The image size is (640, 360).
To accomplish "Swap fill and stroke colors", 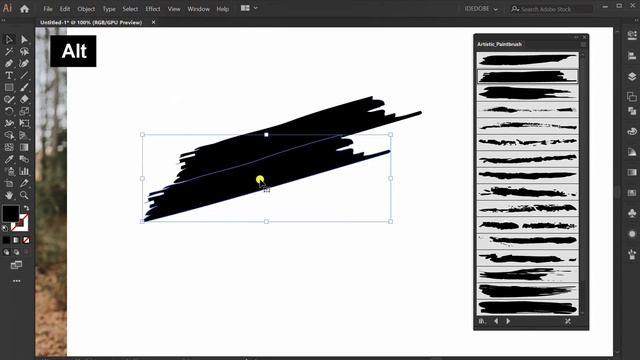I will pos(26,208).
